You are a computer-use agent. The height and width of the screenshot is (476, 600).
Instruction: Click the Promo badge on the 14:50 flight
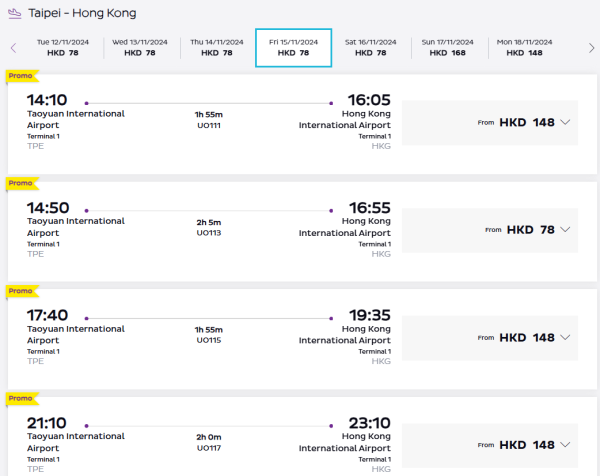click(22, 183)
